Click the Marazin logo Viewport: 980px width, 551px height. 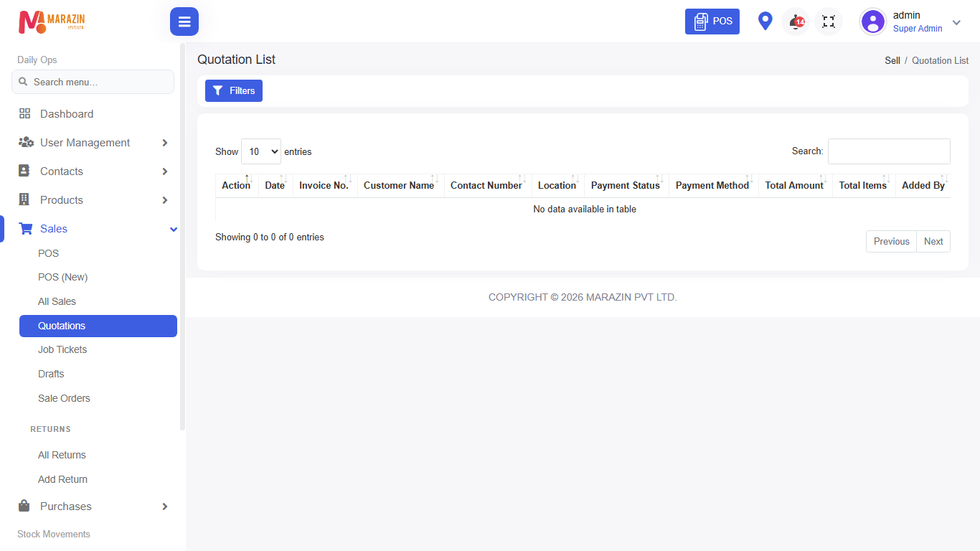52,22
